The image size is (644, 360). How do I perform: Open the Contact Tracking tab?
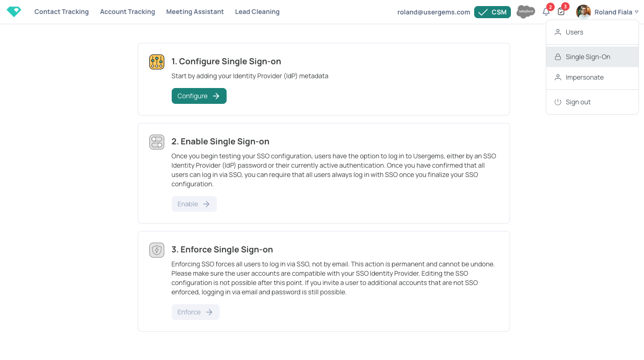tap(61, 12)
